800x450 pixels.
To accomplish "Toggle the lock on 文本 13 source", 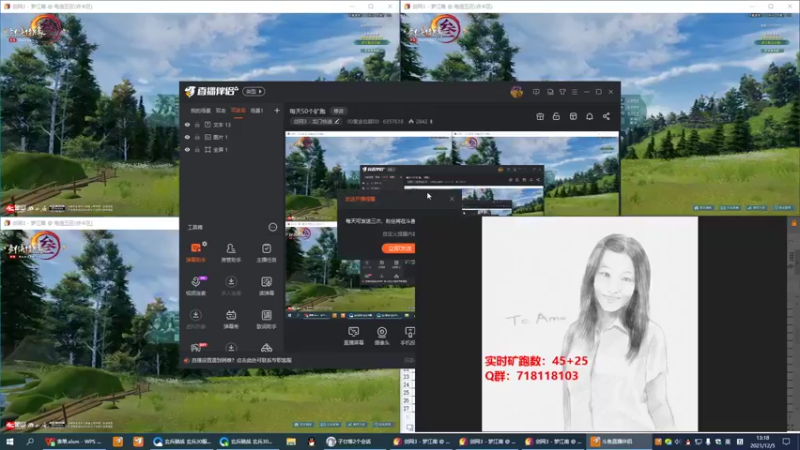I will coord(197,124).
